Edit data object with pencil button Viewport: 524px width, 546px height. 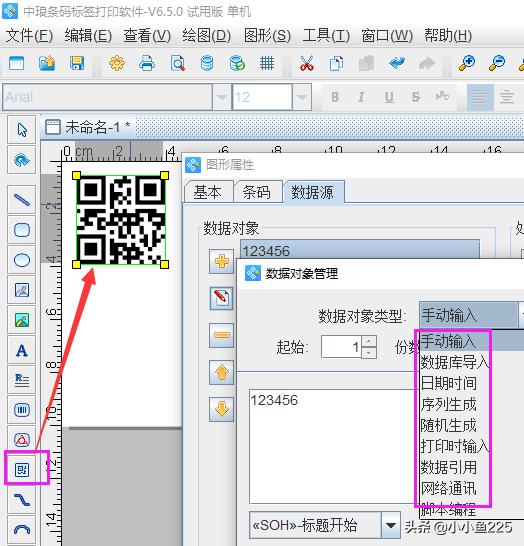221,298
